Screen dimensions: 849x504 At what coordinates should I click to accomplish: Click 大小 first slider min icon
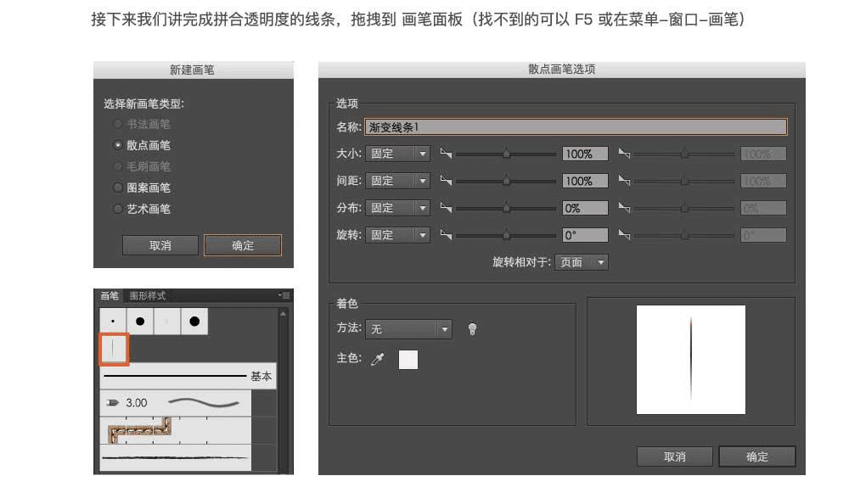click(446, 154)
